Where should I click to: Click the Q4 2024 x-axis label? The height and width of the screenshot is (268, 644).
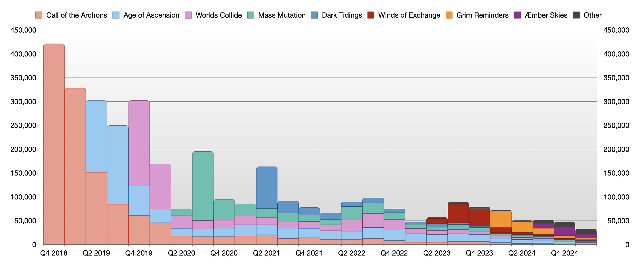(x=565, y=253)
